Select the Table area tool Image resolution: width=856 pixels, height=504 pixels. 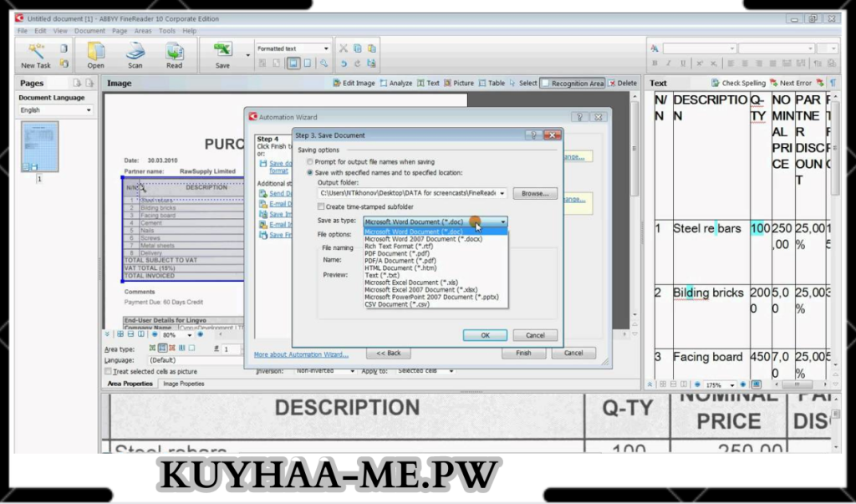point(492,83)
